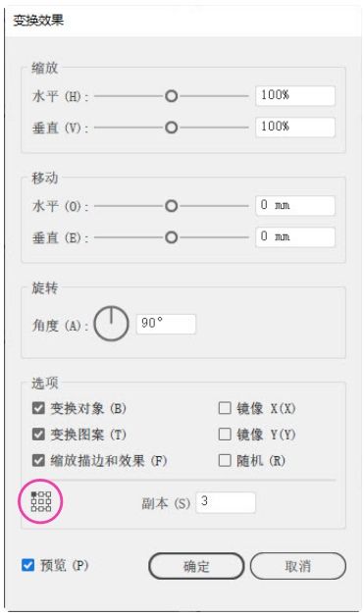Click the move horizontal 0 mm field
Viewport: 364px width, 616px height.
click(x=295, y=206)
